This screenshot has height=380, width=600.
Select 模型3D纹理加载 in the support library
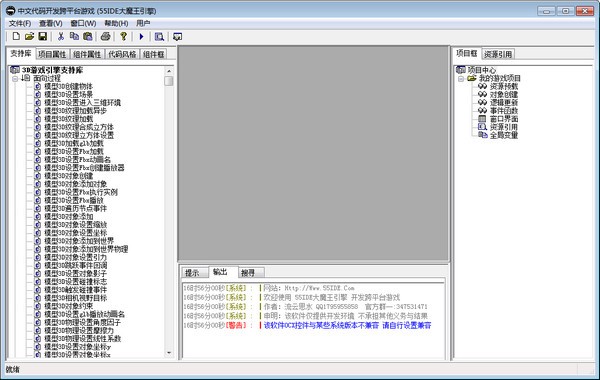coord(68,119)
